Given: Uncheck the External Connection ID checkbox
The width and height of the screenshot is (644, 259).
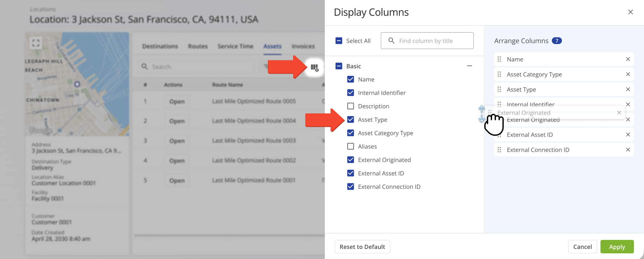Looking at the screenshot, I should [351, 187].
